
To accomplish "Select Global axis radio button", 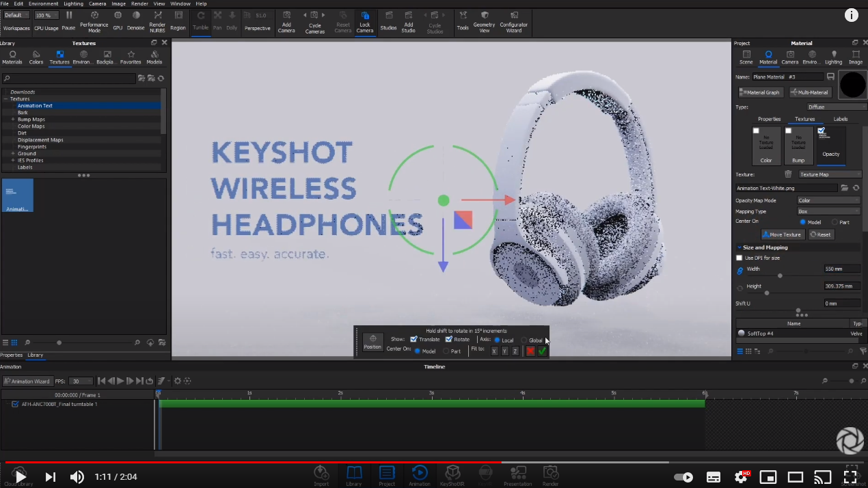I will 524,340.
